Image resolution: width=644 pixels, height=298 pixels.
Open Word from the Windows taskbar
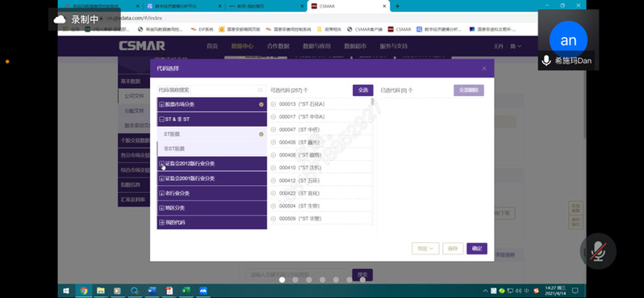pos(152,291)
